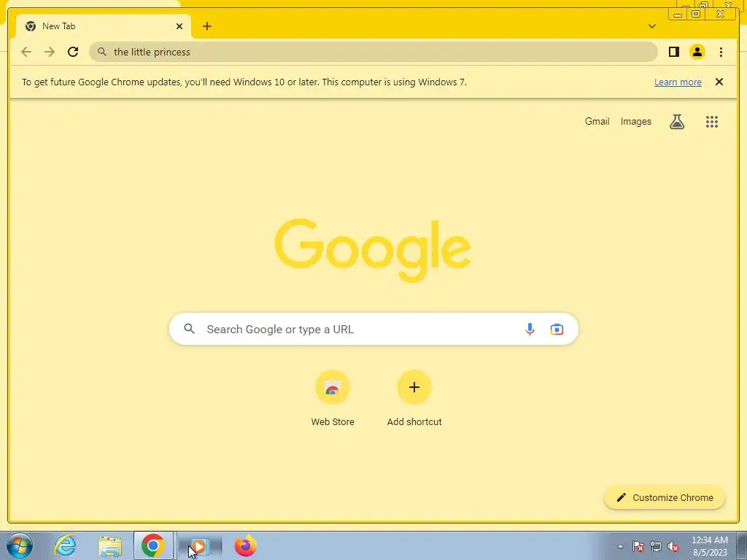
Task: Open the profile avatar menu
Action: [697, 52]
